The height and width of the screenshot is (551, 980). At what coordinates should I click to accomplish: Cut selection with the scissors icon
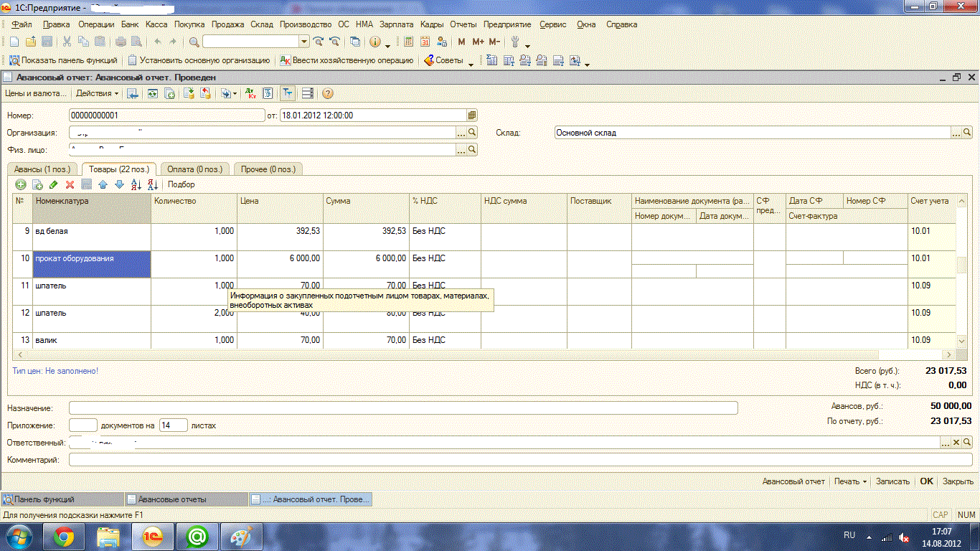(x=67, y=42)
